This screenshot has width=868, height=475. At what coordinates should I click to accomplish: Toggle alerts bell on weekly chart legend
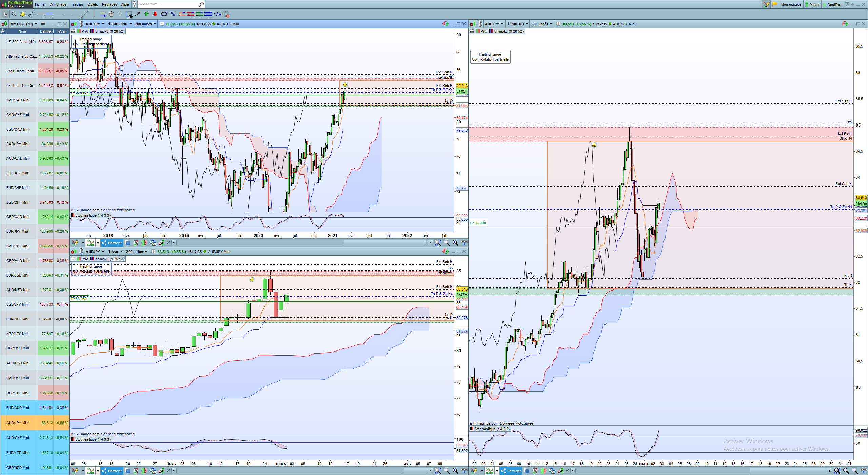pyautogui.click(x=73, y=31)
